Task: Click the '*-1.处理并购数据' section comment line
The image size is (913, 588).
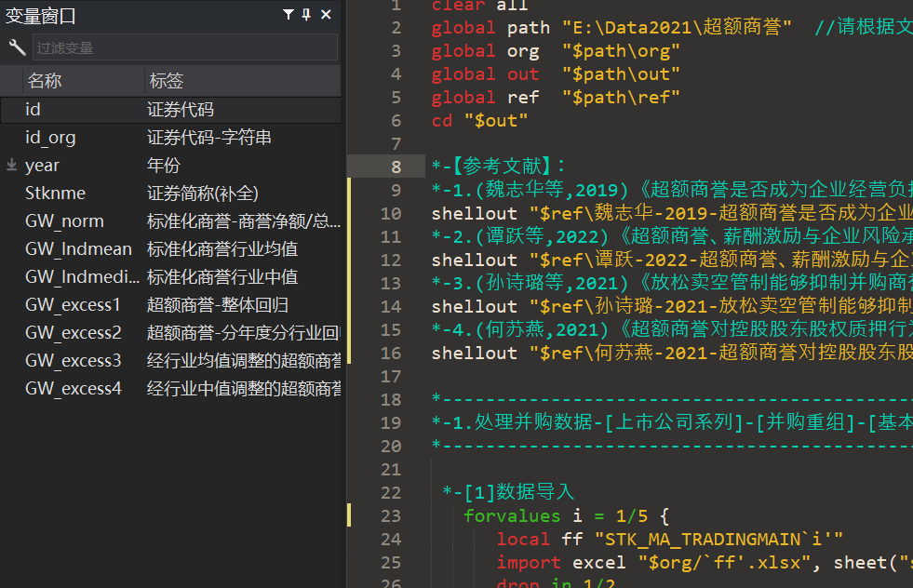Action: (x=672, y=422)
